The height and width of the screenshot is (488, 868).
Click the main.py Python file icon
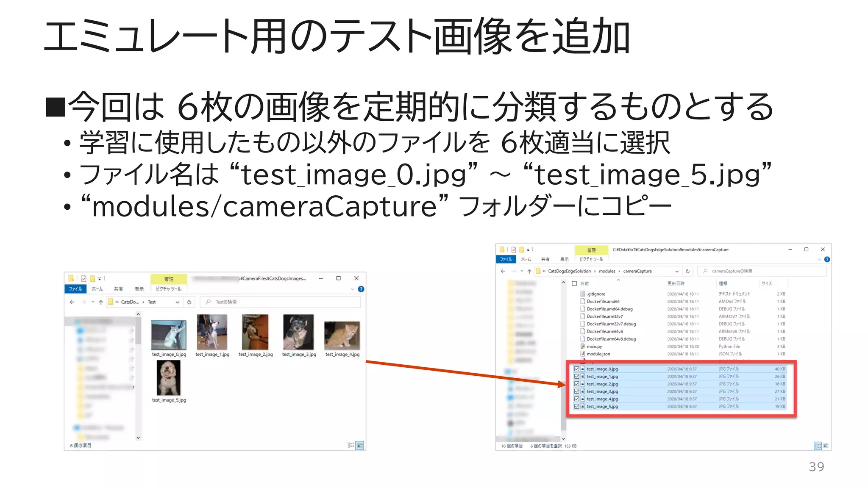tap(583, 346)
